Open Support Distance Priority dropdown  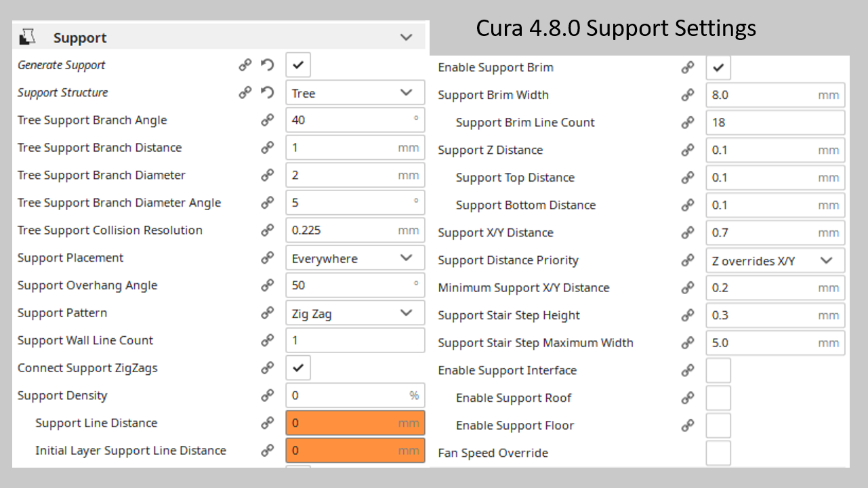[776, 260]
